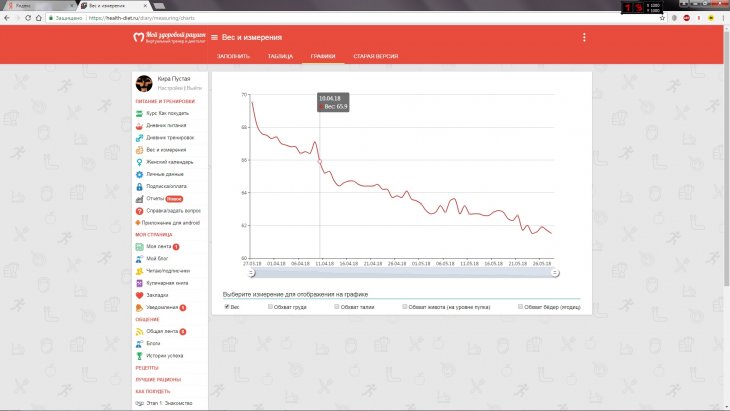Click the 'Дневник питания' icon in sidebar
730x411 pixels.
139,125
